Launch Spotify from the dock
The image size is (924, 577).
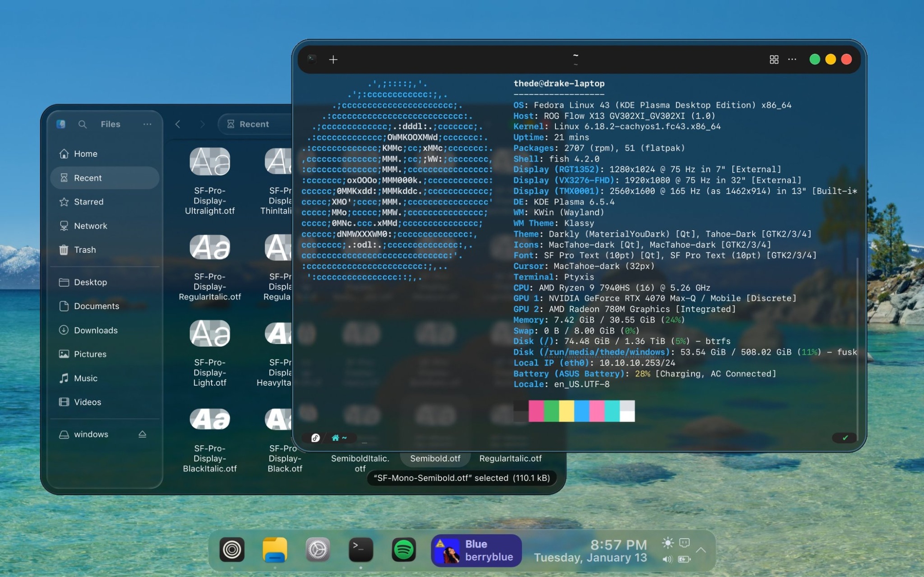(403, 549)
